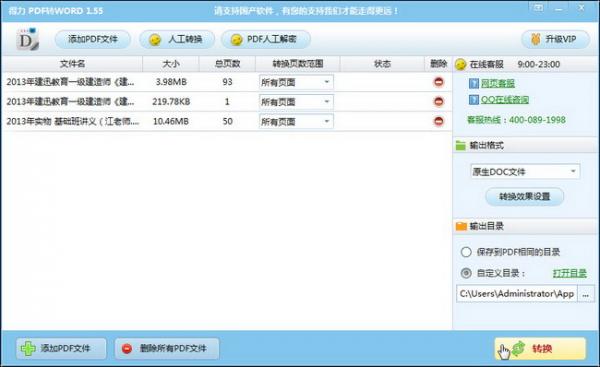Click the manual conversion toolbar button
Image resolution: width=600 pixels, height=367 pixels.
[177, 39]
